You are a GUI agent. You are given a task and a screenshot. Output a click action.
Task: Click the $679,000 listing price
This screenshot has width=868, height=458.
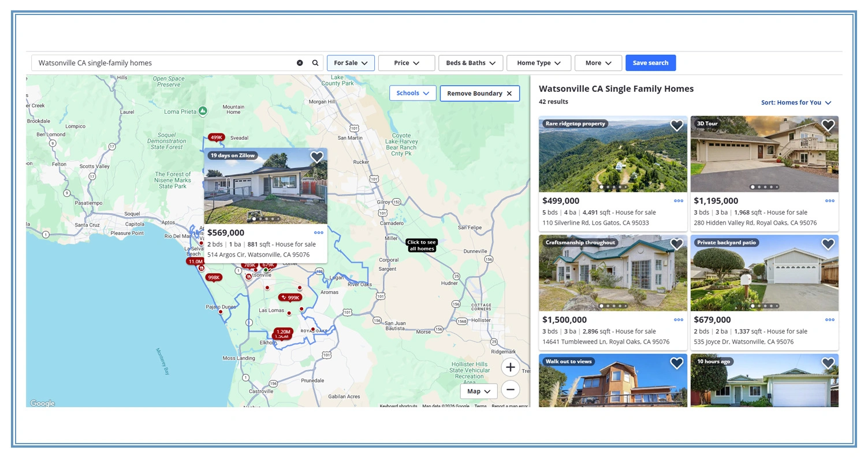tap(713, 320)
